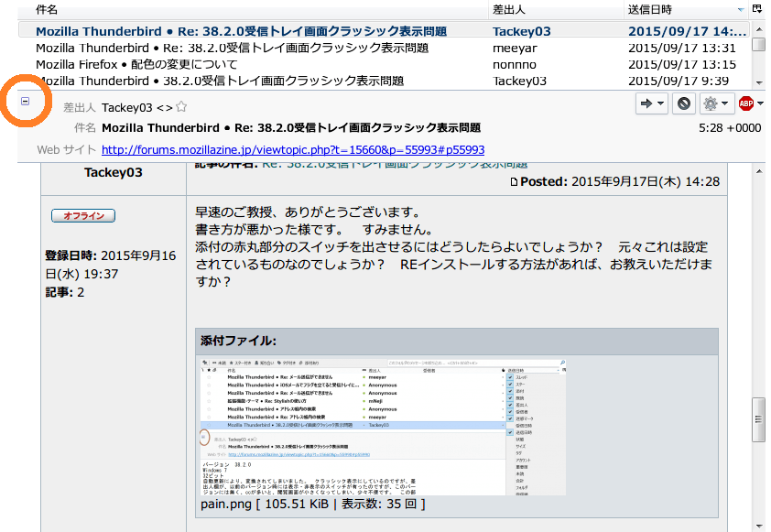Open column picker icon in list header
This screenshot has width=771, height=532.
pos(757,8)
